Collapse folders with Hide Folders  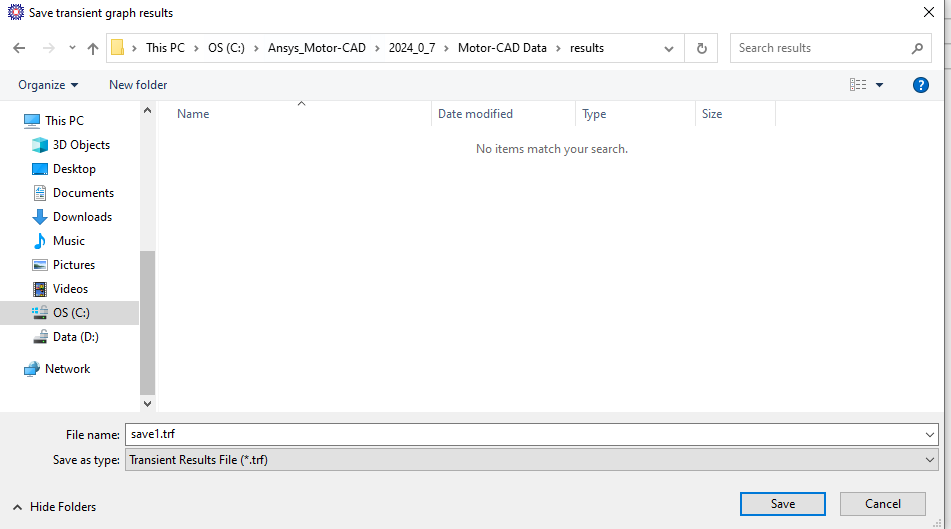(x=55, y=507)
